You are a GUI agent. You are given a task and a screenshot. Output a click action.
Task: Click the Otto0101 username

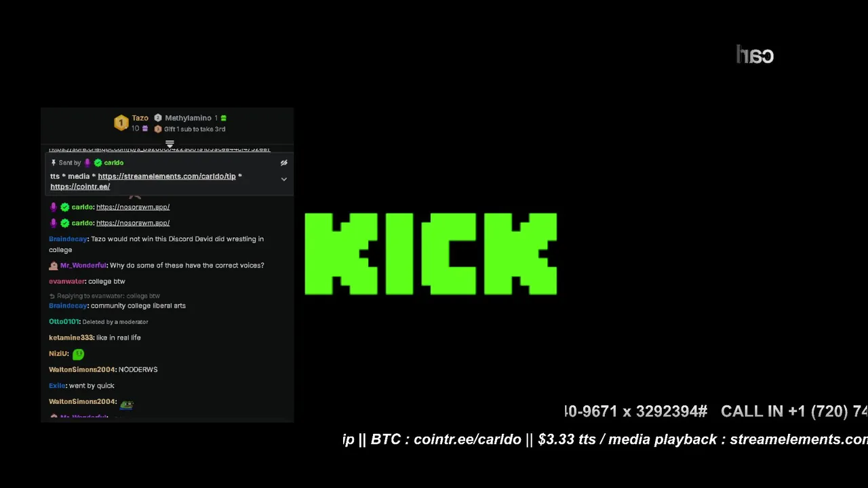(64, 321)
